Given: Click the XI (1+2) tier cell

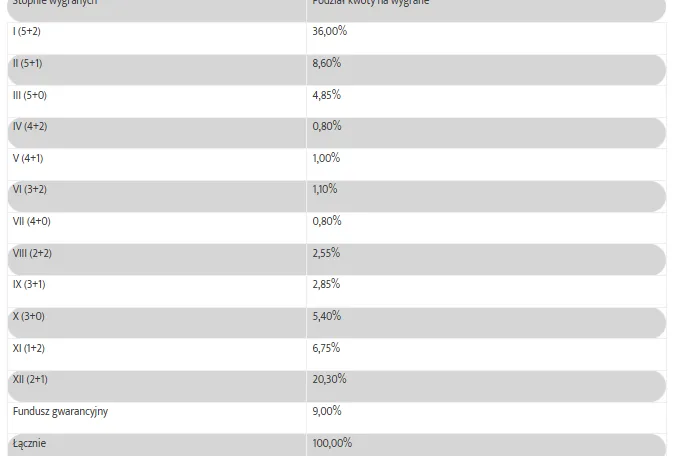Looking at the screenshot, I should coord(29,349).
